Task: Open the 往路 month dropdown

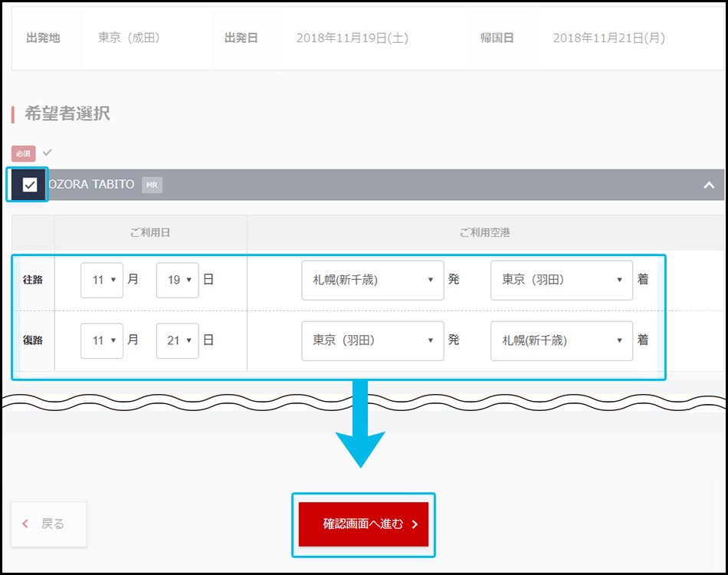Action: point(102,280)
